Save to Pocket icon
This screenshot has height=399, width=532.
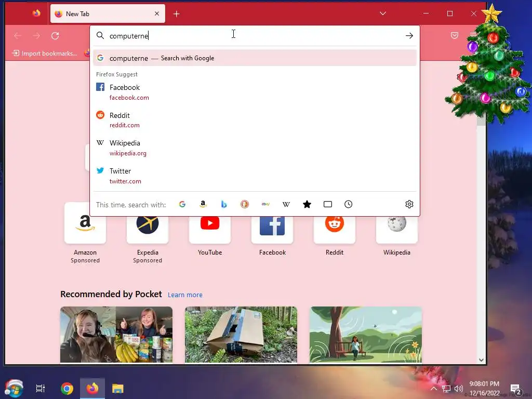tap(455, 35)
